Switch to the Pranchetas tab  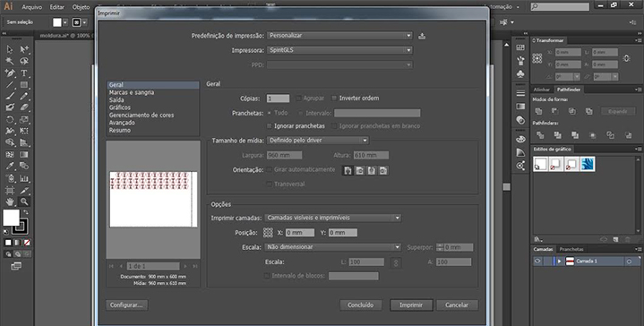571,249
